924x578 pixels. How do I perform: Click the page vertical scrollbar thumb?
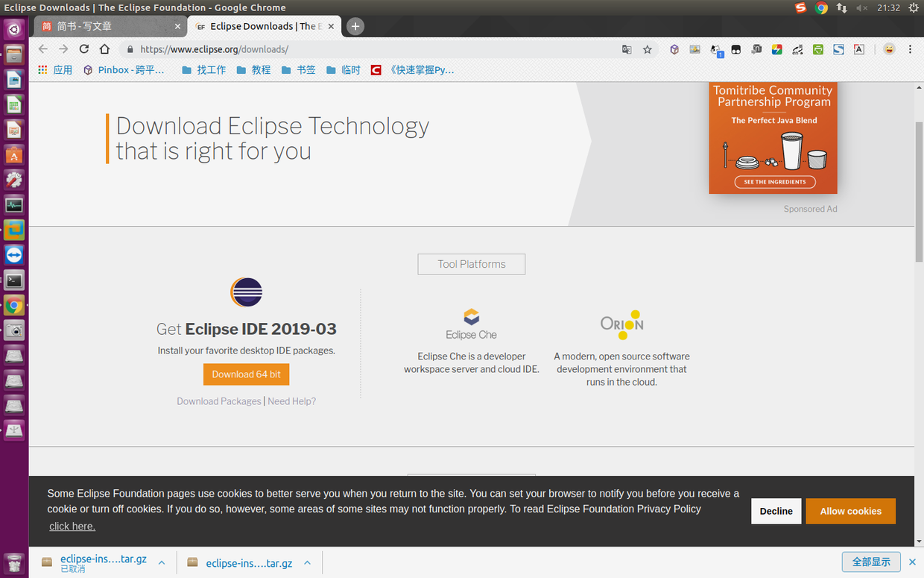click(x=919, y=190)
